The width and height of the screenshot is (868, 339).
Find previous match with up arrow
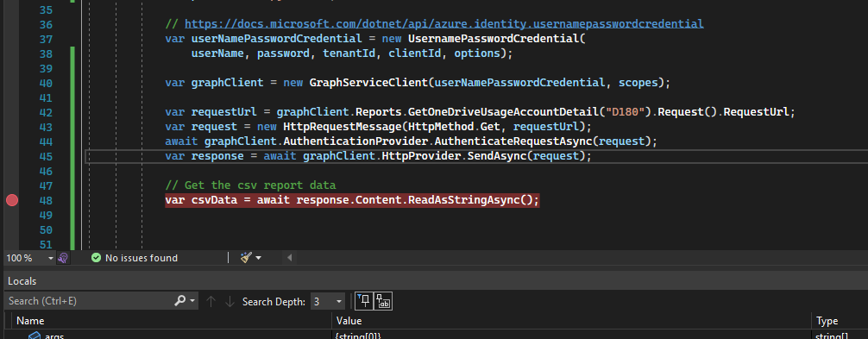[x=211, y=301]
